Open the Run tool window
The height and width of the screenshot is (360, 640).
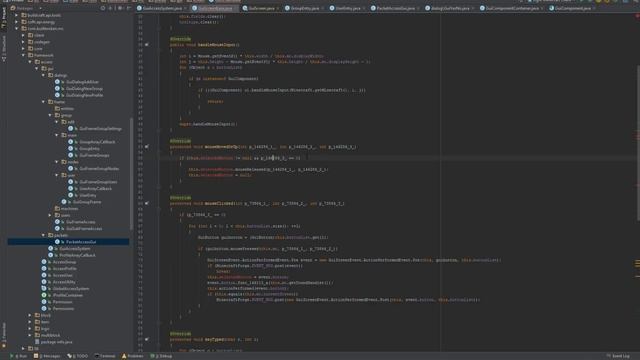pos(19,356)
